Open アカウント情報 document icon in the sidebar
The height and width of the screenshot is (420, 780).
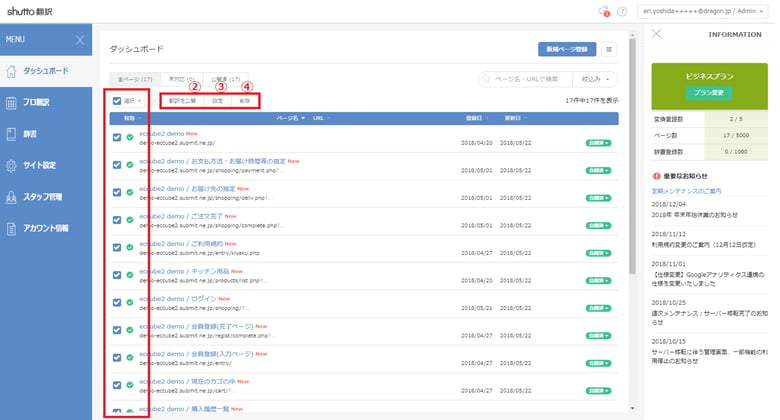point(11,228)
